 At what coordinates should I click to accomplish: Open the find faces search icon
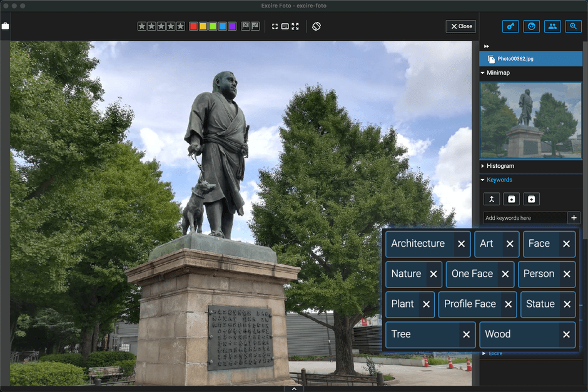[531, 26]
